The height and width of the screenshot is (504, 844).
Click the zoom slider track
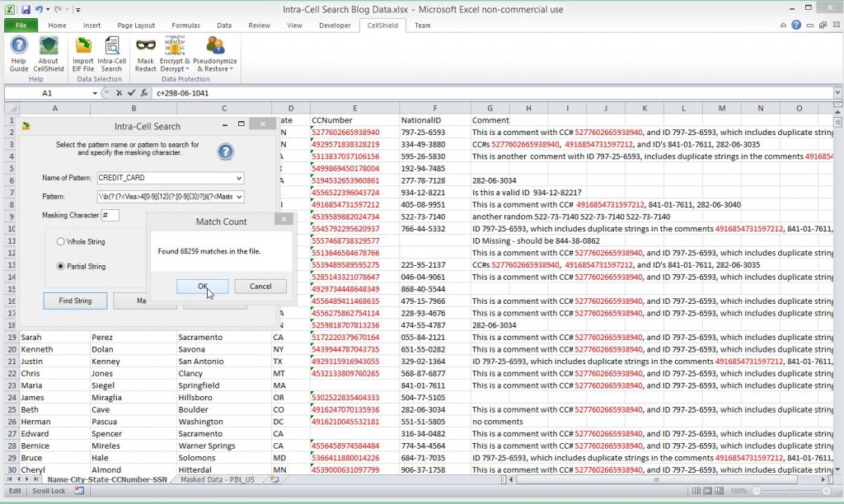click(792, 491)
